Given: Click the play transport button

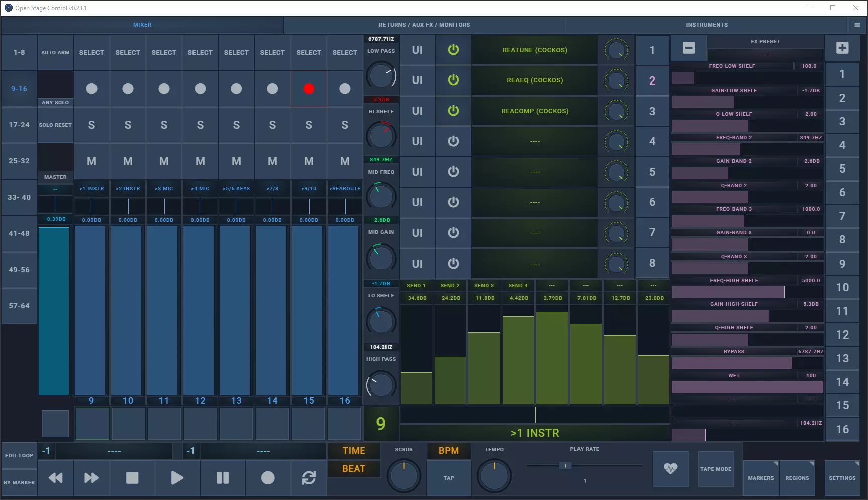Looking at the screenshot, I should [x=177, y=478].
